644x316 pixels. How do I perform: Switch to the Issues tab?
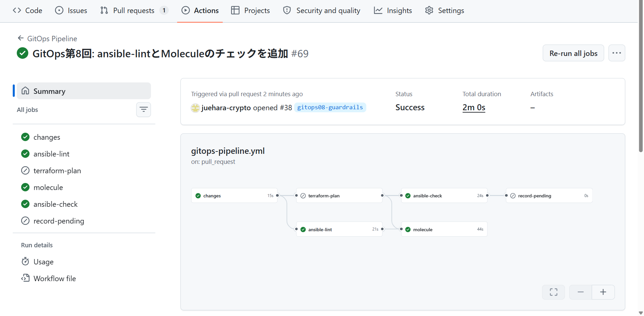click(x=71, y=10)
